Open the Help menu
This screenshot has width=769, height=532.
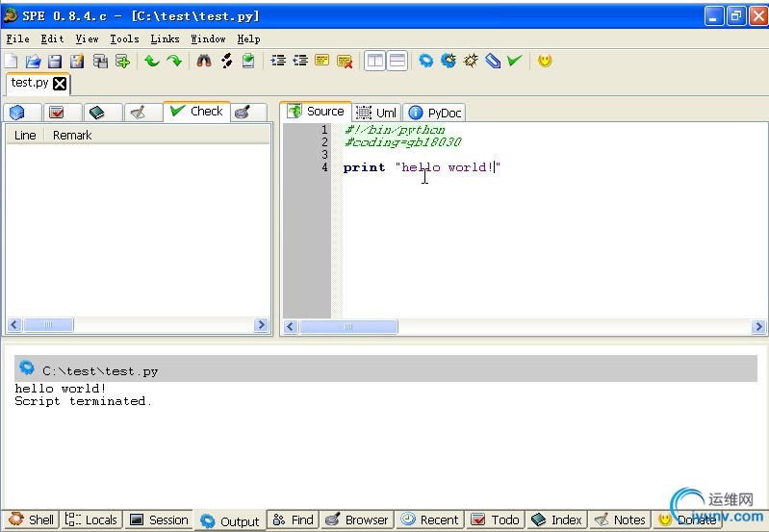[x=248, y=38]
